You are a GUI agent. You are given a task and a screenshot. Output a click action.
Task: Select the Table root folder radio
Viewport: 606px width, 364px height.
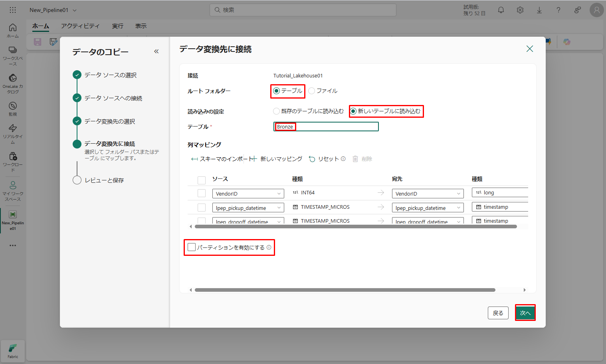point(276,91)
